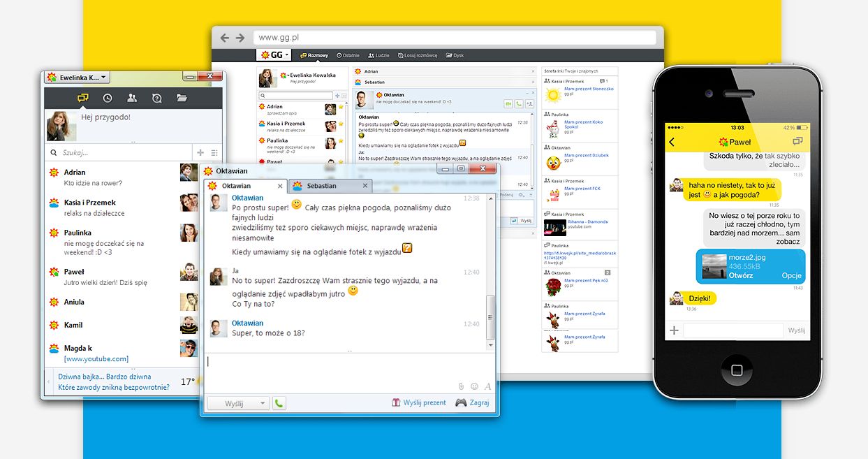Select Ludzie tab in browser GG

click(378, 55)
